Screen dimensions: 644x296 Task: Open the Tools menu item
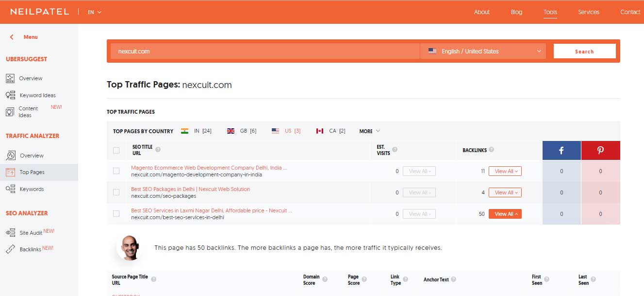click(550, 12)
